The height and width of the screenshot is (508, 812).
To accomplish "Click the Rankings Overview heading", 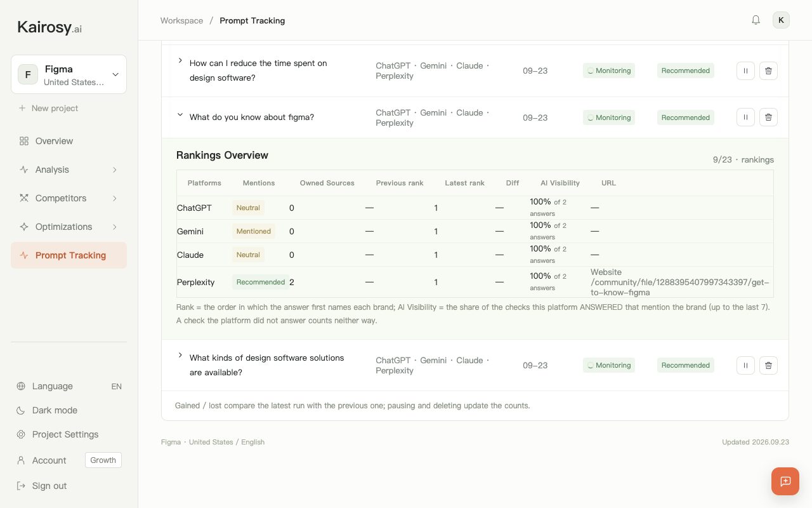I will coord(222,155).
